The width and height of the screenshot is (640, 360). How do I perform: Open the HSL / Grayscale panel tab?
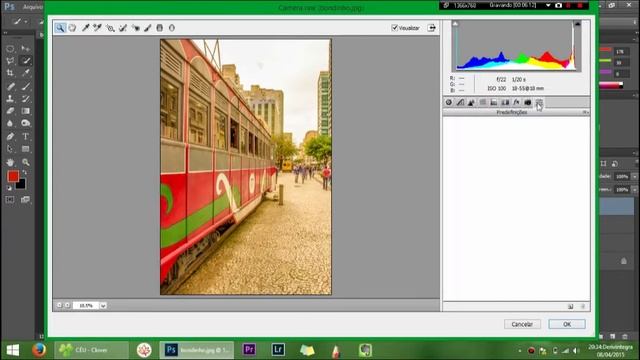click(482, 102)
